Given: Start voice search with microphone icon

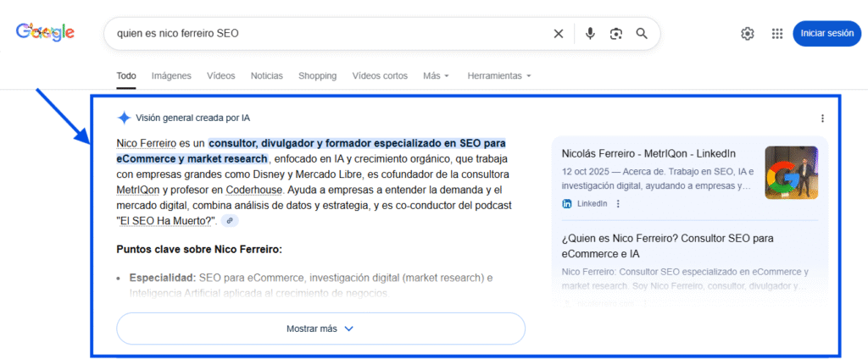Looking at the screenshot, I should 590,34.
